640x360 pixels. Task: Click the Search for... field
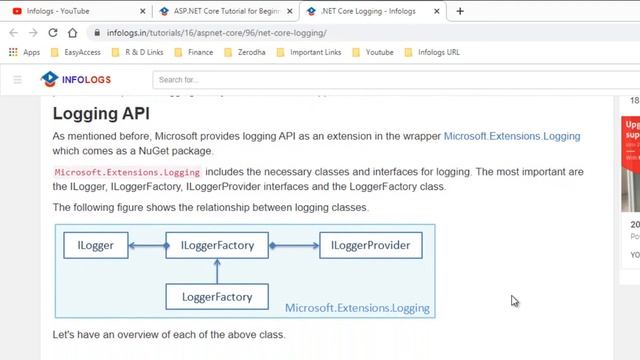tap(396, 80)
